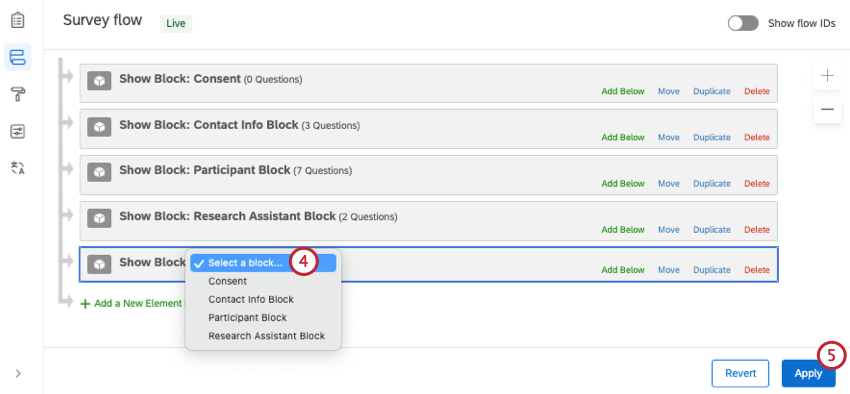
Task: Open the Survey builder clipboard icon
Action: point(17,21)
